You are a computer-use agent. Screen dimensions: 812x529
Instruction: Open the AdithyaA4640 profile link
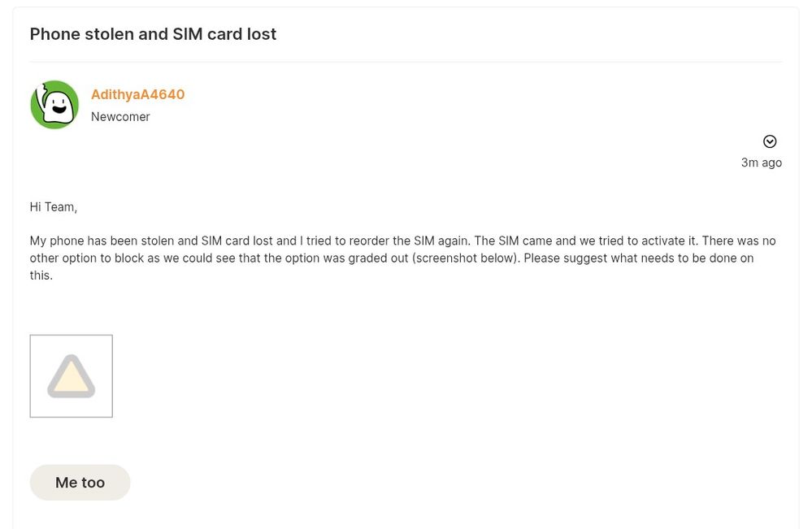click(137, 94)
